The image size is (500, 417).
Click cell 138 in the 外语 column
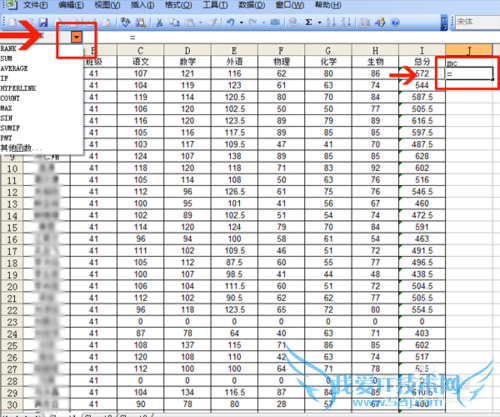click(234, 156)
